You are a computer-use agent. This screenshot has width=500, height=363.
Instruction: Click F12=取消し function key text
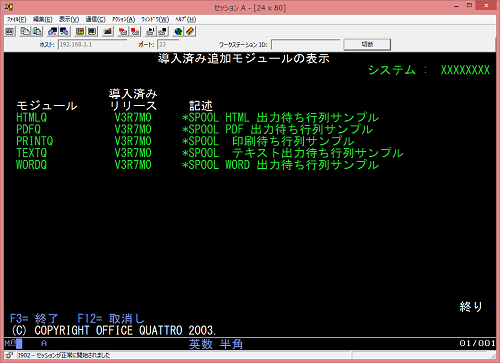point(111,319)
